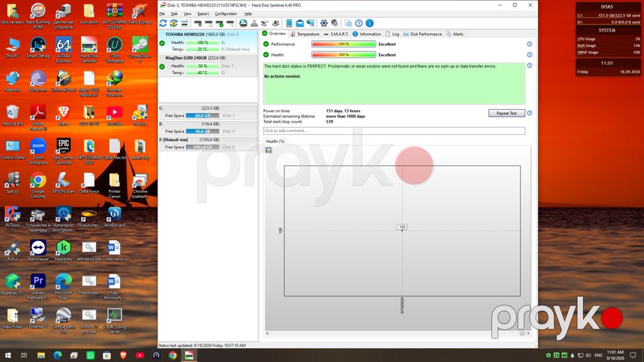Open the File menu

pos(162,14)
